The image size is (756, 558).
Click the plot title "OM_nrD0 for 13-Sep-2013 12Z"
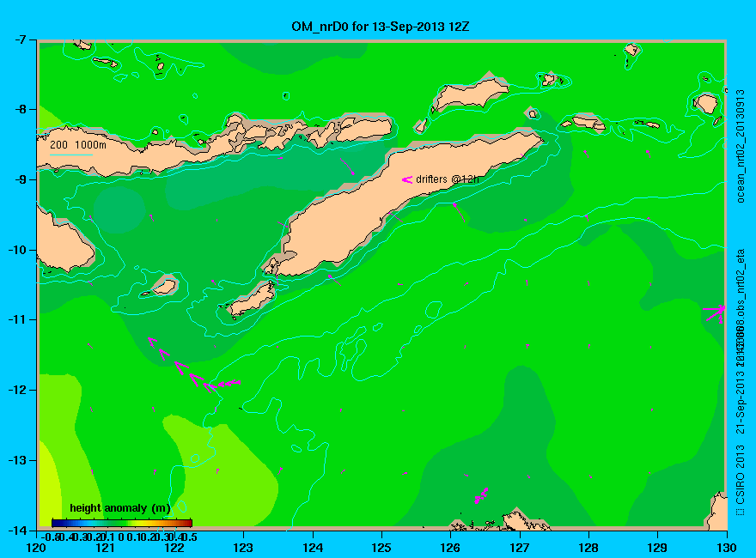(380, 27)
